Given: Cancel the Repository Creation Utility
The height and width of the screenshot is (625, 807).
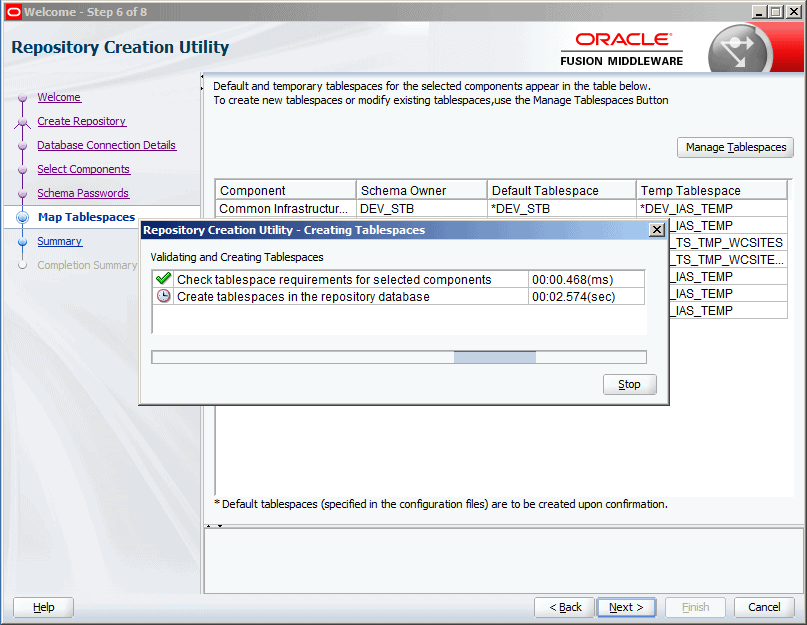Looking at the screenshot, I should click(764, 607).
